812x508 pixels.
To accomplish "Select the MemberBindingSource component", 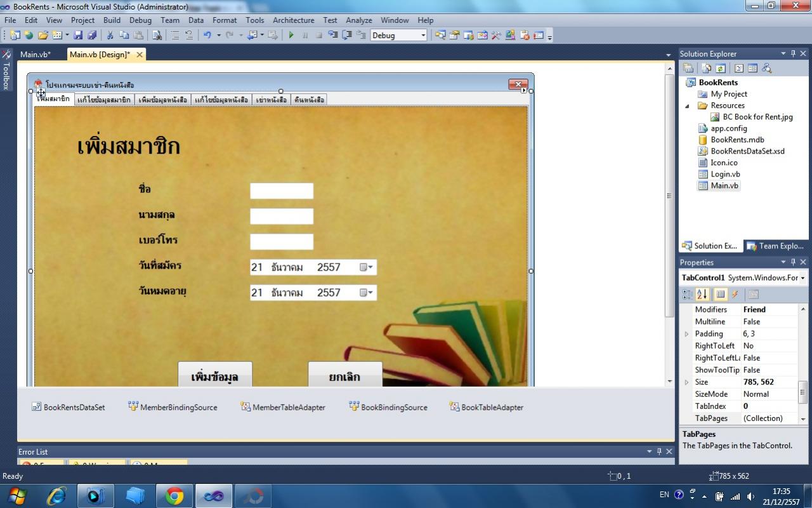I will coord(173,407).
